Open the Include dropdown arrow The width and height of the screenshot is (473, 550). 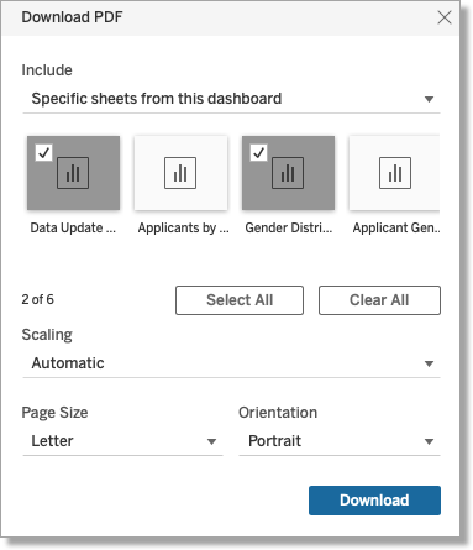click(429, 99)
